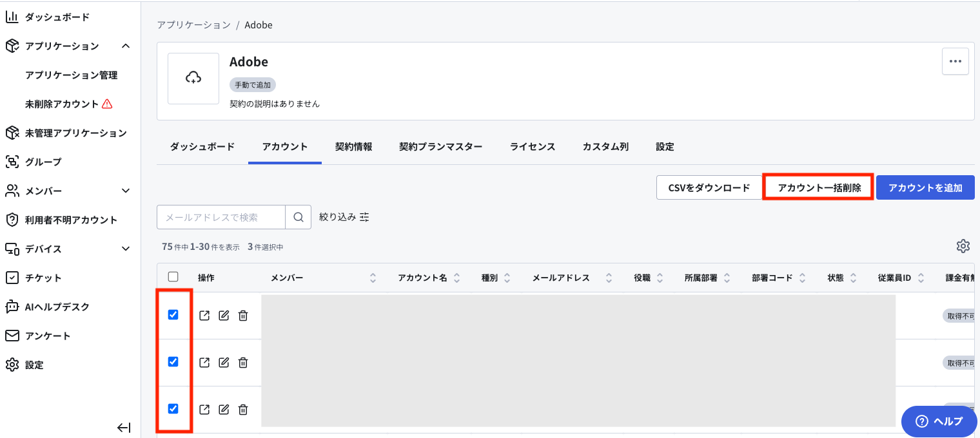This screenshot has width=980, height=438.
Task: Sort by 状態 column arrows
Action: [853, 278]
